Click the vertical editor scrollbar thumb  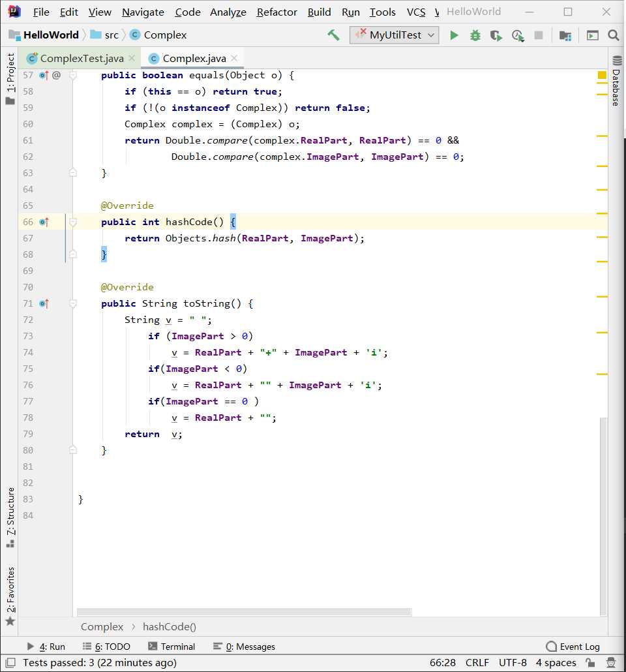603,517
